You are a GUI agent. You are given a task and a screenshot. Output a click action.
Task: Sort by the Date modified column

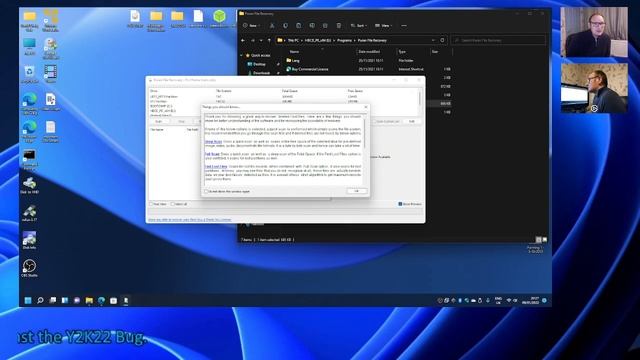[369, 52]
